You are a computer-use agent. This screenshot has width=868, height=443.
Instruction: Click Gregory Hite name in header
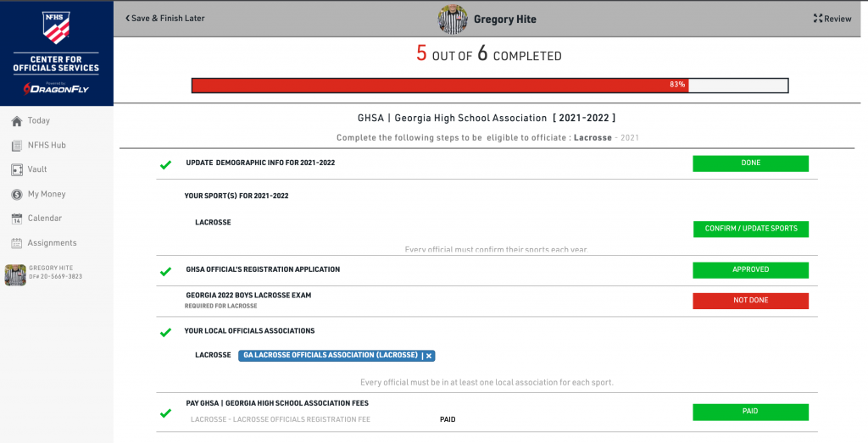[x=505, y=19]
